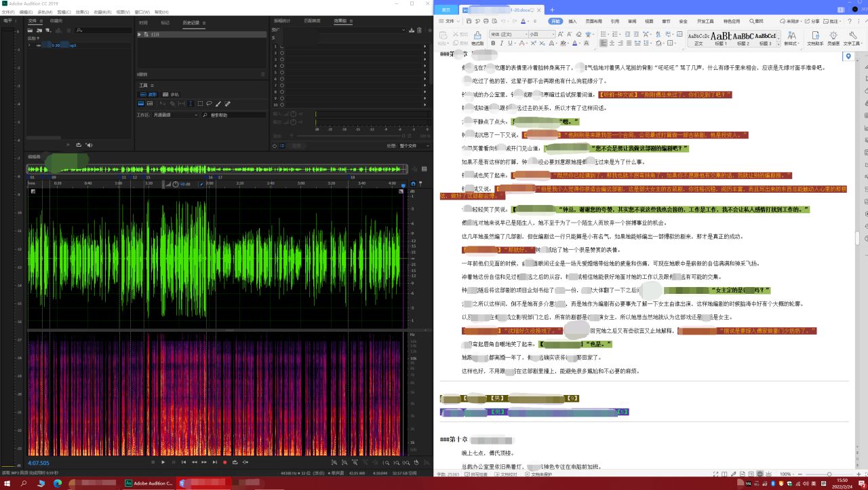Switch to 多轨 multitrack view
The image size is (868, 490).
click(x=170, y=94)
